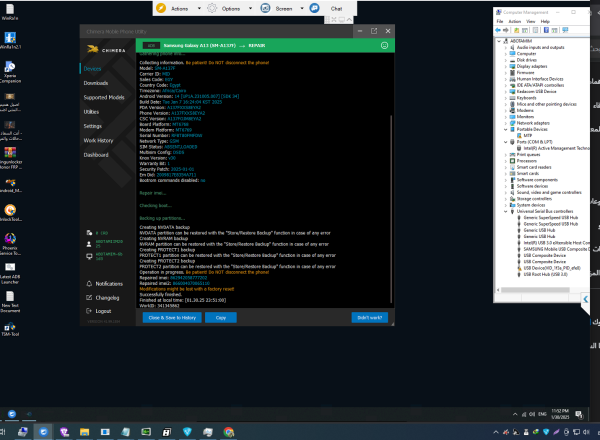Open the Actions dropdown arrow
The image size is (600, 440).
click(x=199, y=8)
